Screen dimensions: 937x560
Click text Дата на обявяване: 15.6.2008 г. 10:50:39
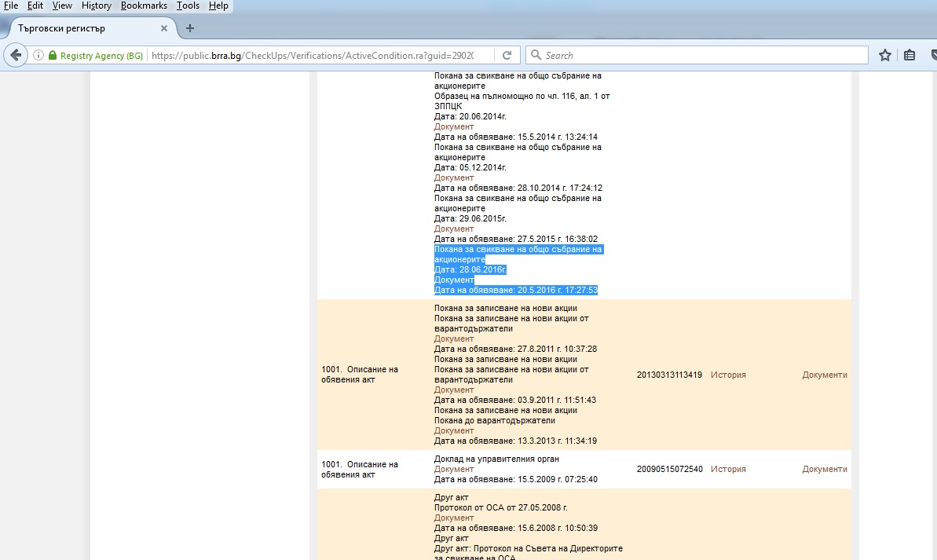pos(516,528)
